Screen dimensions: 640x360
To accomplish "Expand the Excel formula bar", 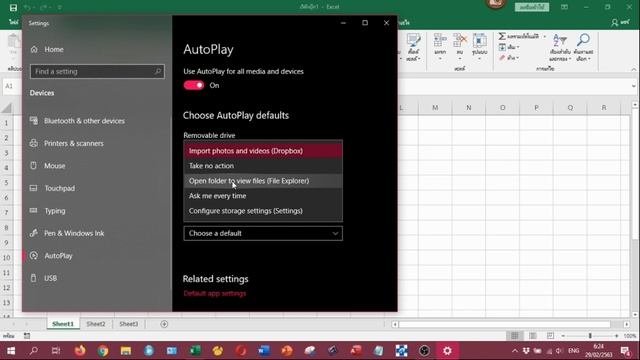I will tap(633, 86).
